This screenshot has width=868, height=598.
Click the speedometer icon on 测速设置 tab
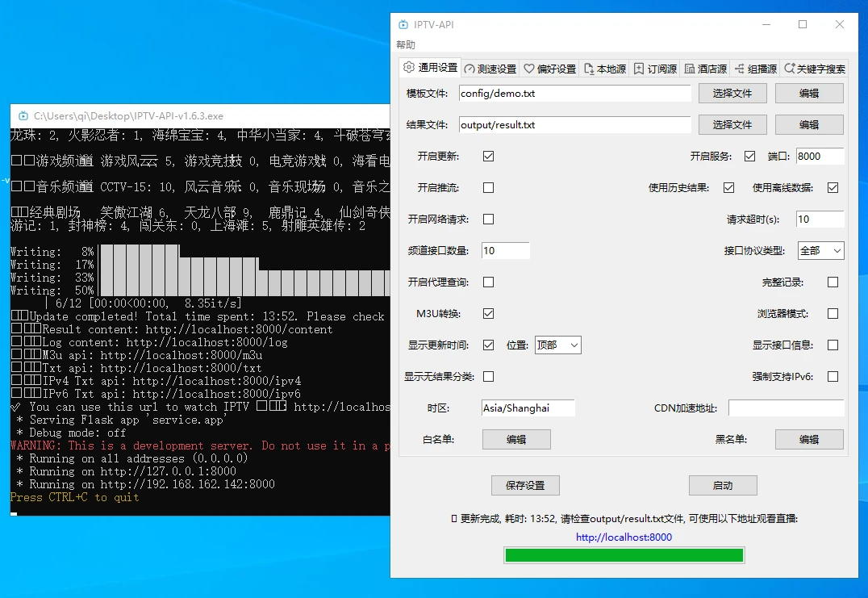click(x=469, y=69)
